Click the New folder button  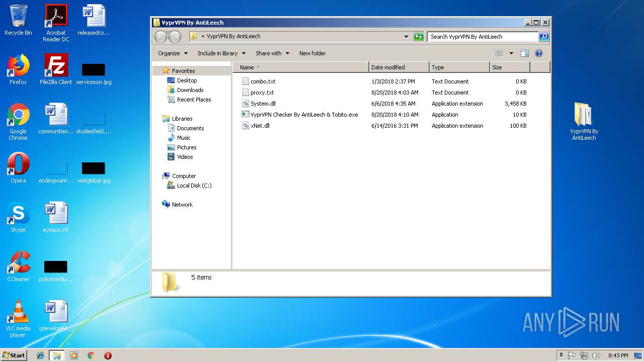(312, 53)
